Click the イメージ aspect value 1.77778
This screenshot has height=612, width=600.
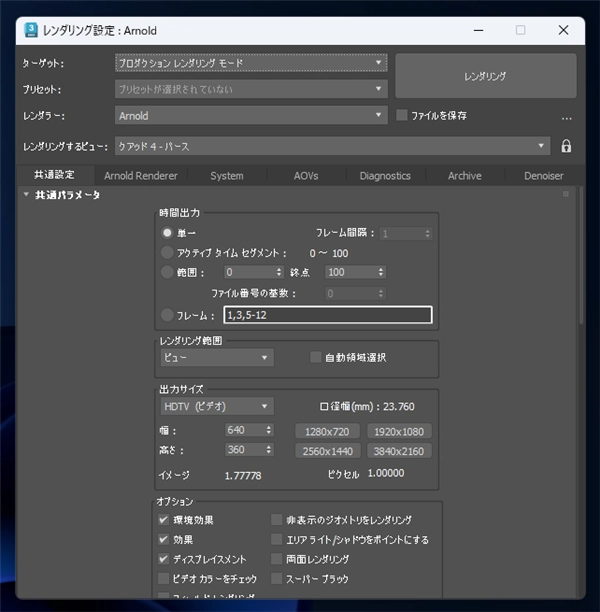tap(243, 475)
